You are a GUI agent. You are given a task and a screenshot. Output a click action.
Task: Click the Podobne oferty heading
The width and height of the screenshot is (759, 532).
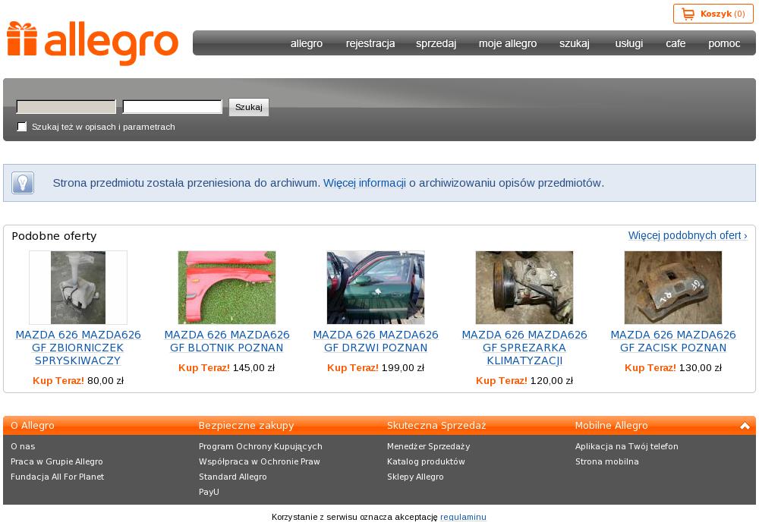[54, 236]
